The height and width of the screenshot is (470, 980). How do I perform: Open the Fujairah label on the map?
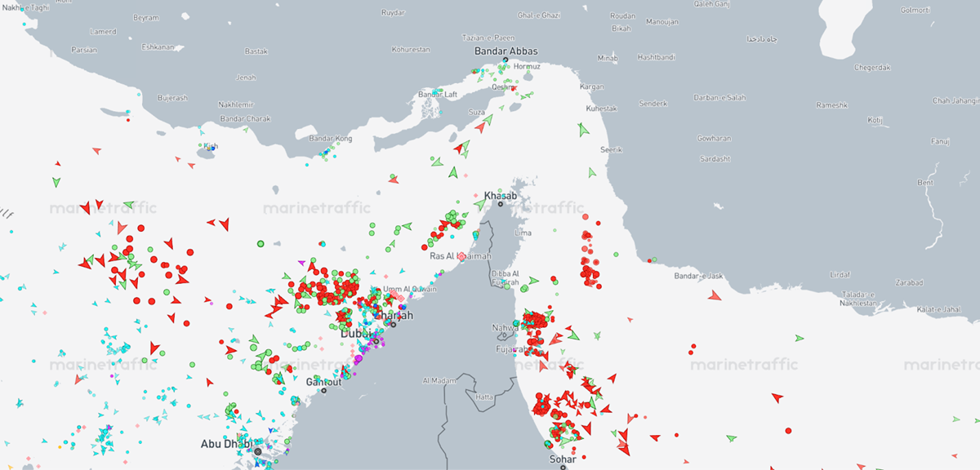point(513,349)
